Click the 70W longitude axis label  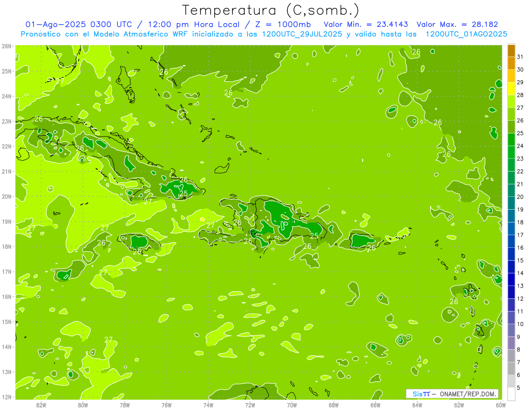click(292, 405)
